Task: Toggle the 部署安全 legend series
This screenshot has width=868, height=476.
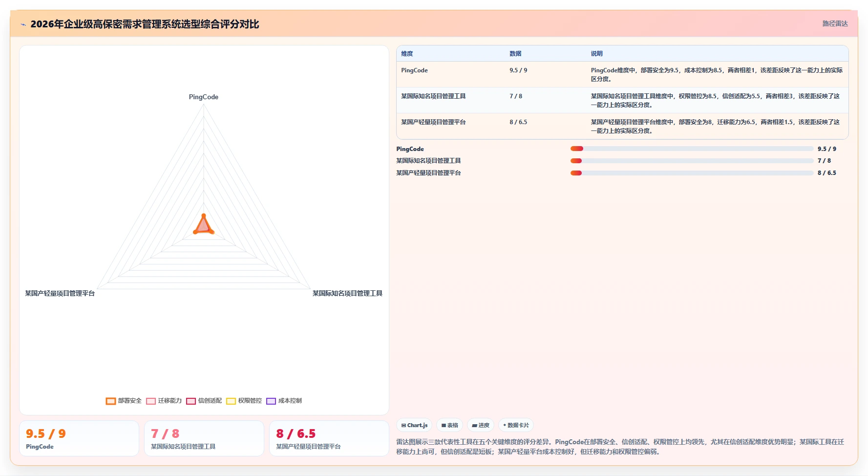Action: point(124,401)
